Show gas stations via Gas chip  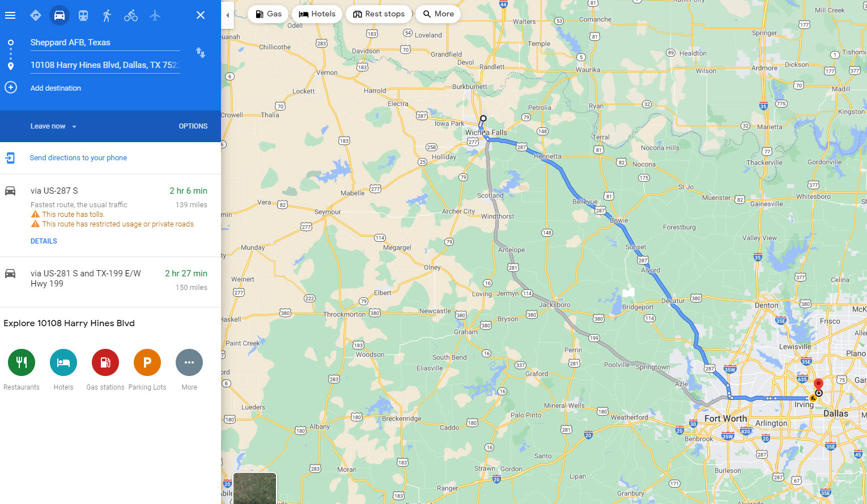click(269, 14)
